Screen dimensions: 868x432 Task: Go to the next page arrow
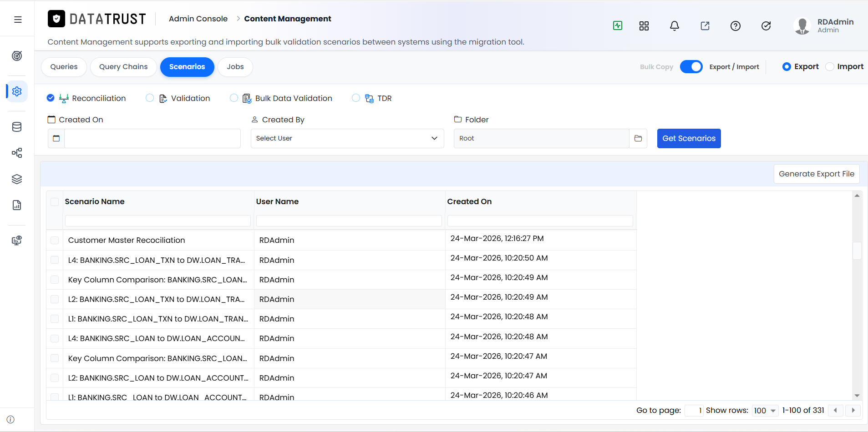click(853, 410)
